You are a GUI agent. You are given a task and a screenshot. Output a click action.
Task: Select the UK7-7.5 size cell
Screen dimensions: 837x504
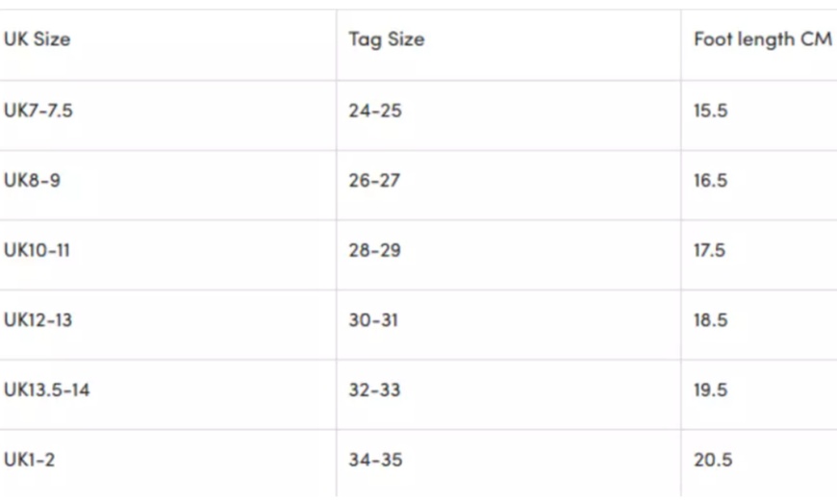(38, 111)
